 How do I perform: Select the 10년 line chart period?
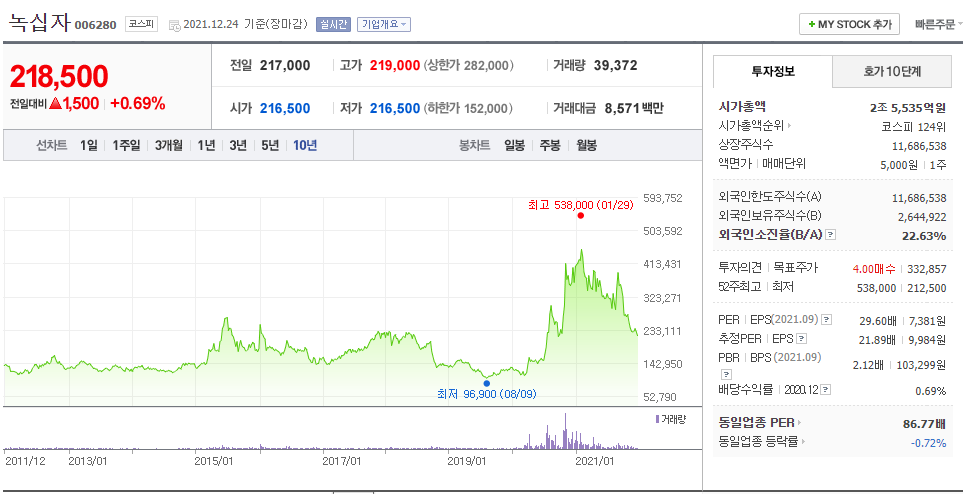pos(305,146)
